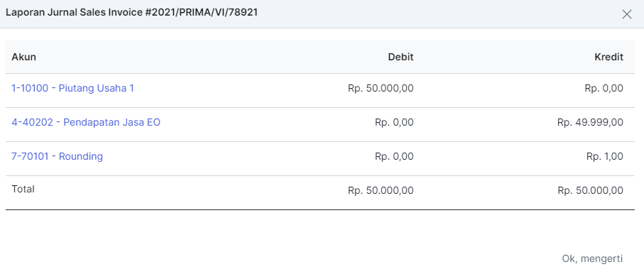Open account 1-10100 - Piutang Usaha 1
Image resolution: width=644 pixels, height=279 pixels.
point(72,88)
